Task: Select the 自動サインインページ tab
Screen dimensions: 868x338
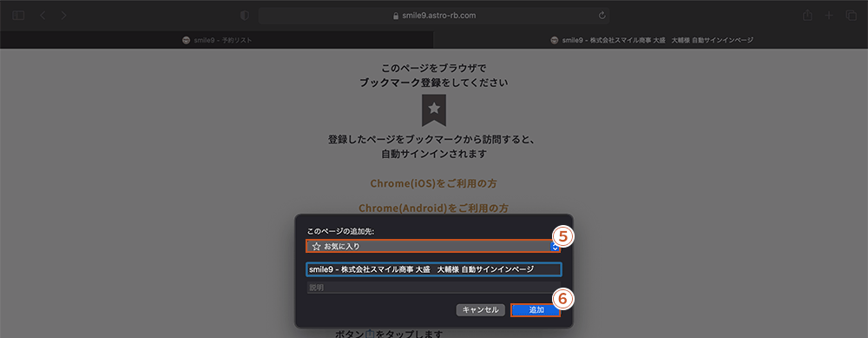Action: click(651, 40)
